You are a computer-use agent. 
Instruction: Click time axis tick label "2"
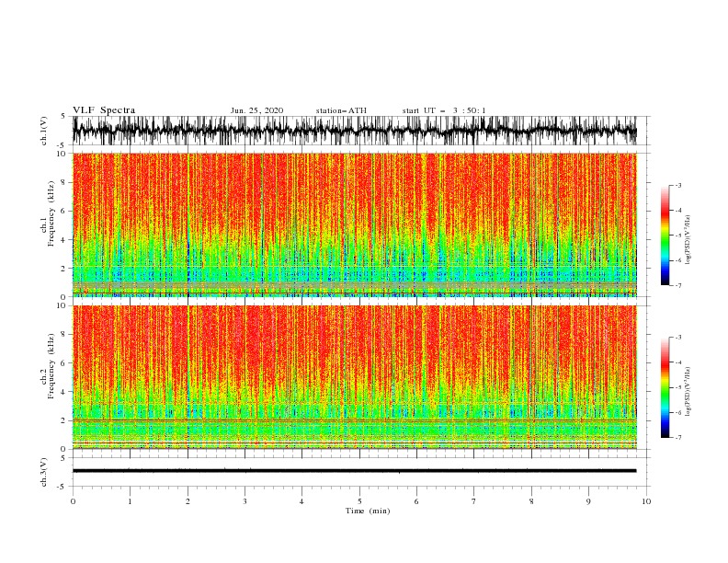tap(188, 501)
